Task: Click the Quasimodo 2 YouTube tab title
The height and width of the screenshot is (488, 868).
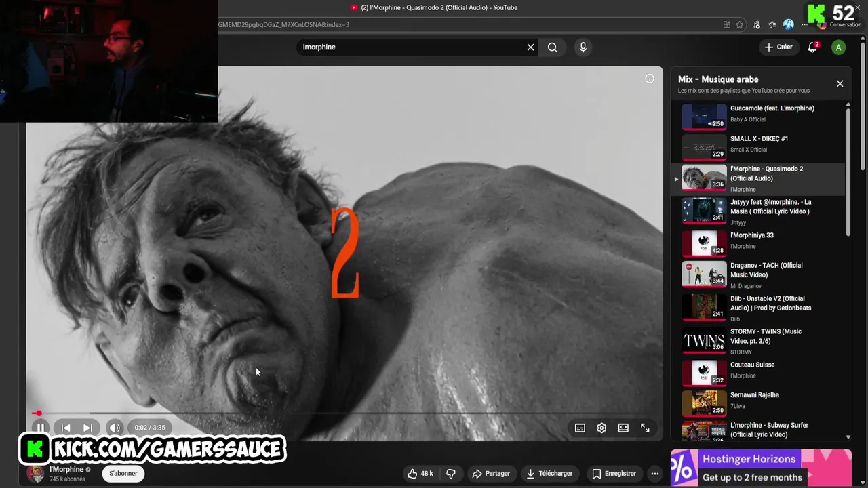Action: coord(439,7)
